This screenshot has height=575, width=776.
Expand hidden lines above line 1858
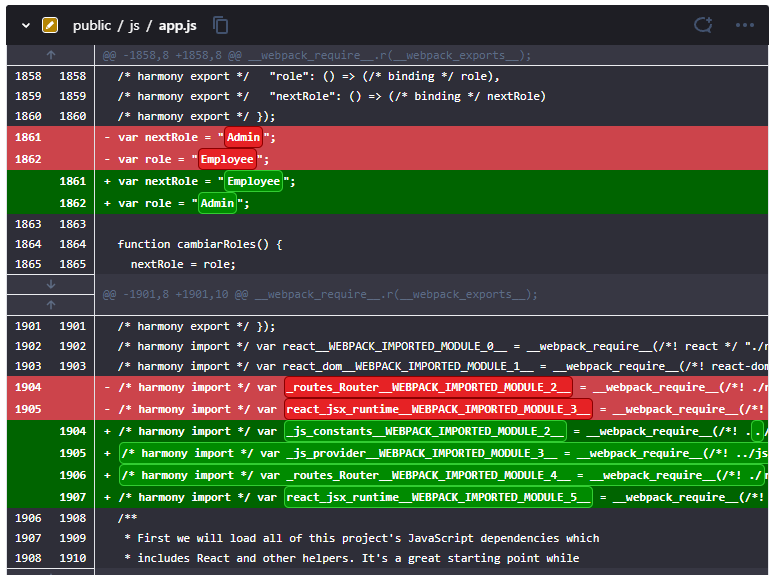[50, 55]
